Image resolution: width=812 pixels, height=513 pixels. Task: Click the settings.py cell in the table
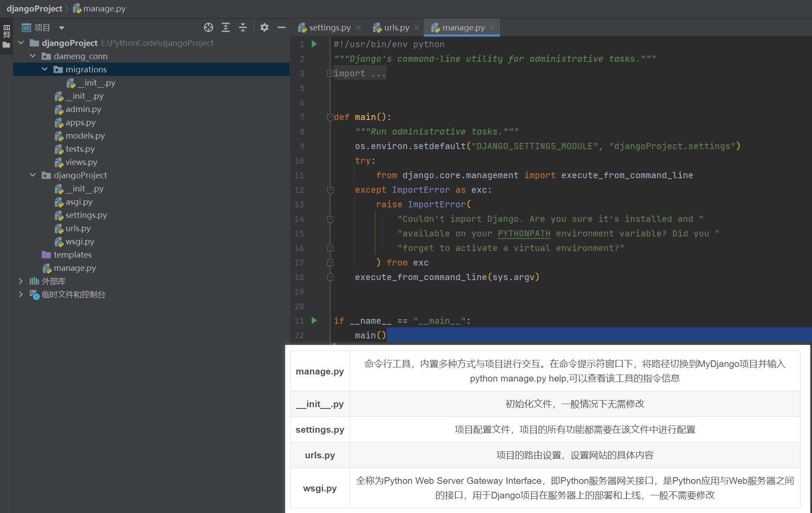320,430
